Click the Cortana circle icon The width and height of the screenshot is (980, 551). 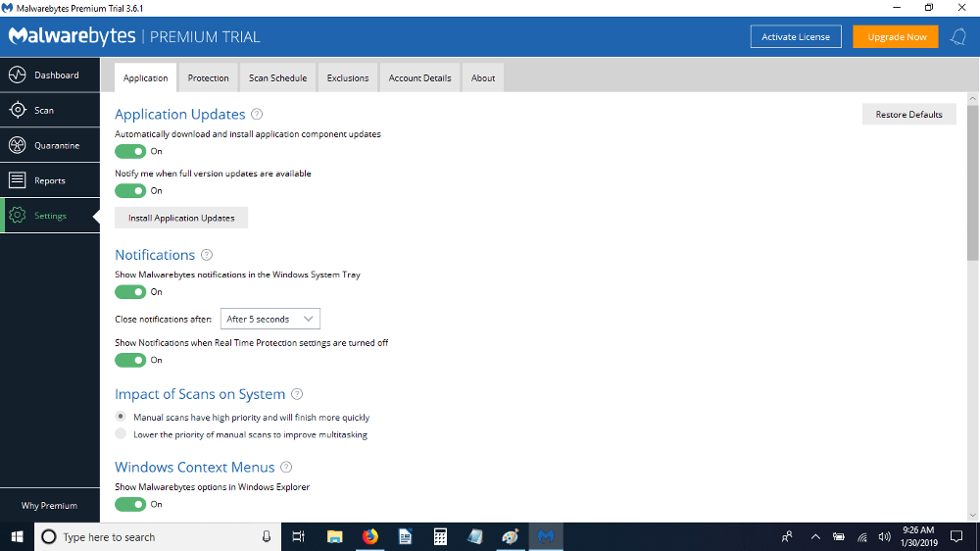(x=49, y=536)
